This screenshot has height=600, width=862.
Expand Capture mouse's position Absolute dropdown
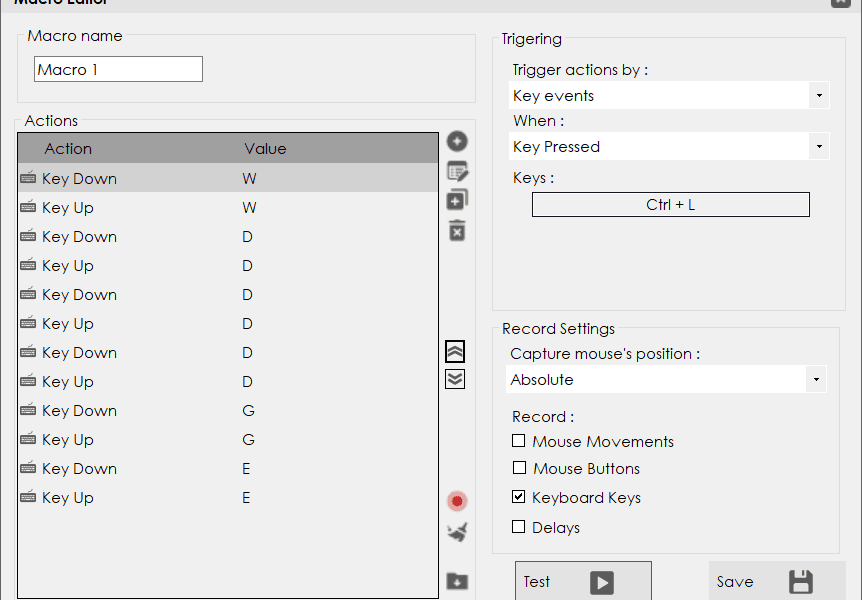click(x=666, y=380)
